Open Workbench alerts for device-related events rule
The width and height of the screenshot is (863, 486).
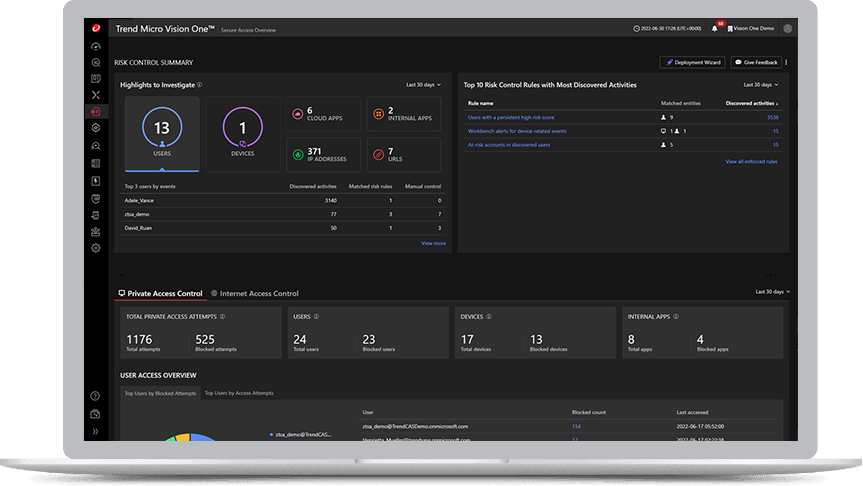(x=517, y=131)
